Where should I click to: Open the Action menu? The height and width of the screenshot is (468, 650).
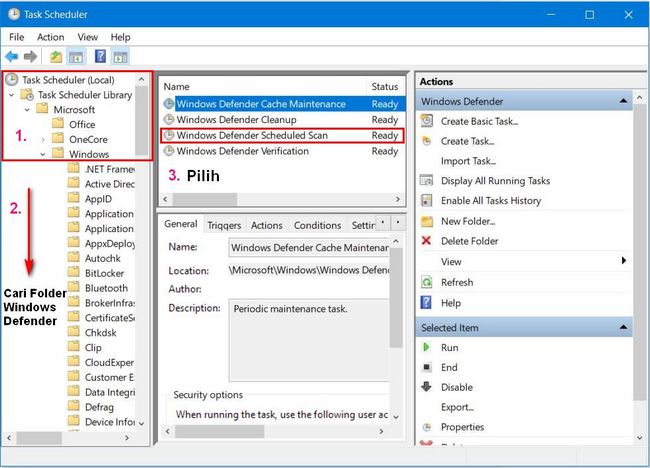click(51, 37)
